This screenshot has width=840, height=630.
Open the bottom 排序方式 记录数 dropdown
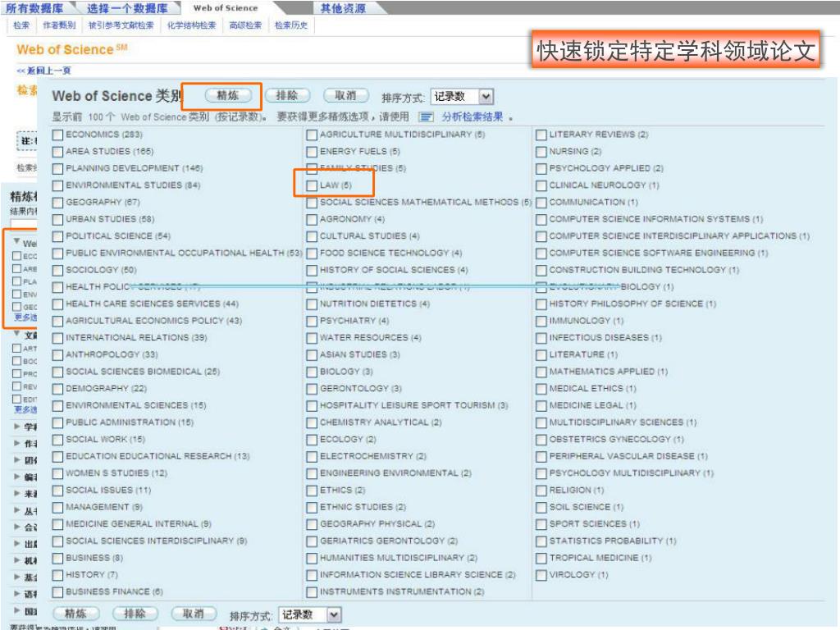pos(309,614)
